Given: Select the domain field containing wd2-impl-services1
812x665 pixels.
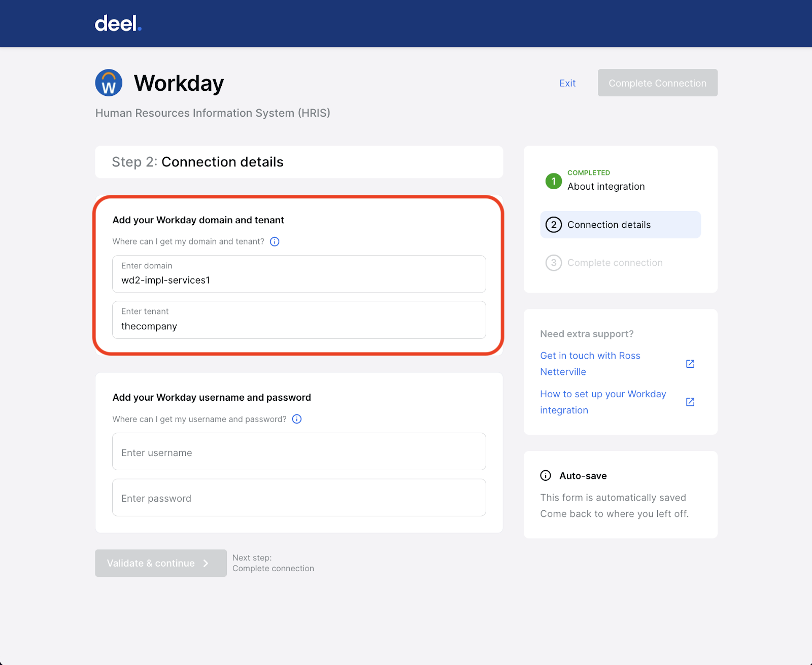Looking at the screenshot, I should pos(298,274).
